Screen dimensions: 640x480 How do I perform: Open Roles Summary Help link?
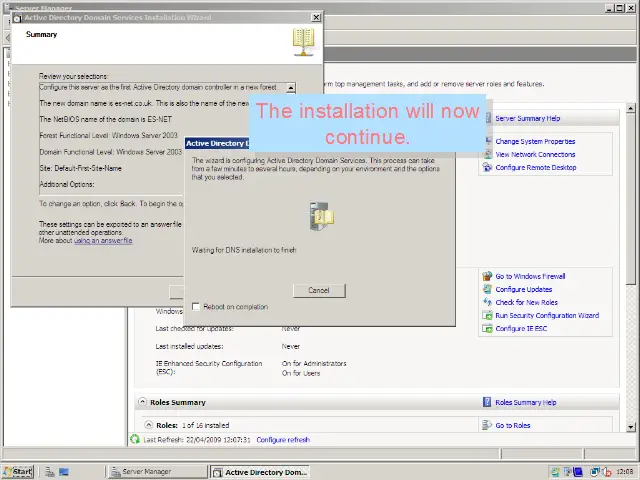pyautogui.click(x=526, y=402)
